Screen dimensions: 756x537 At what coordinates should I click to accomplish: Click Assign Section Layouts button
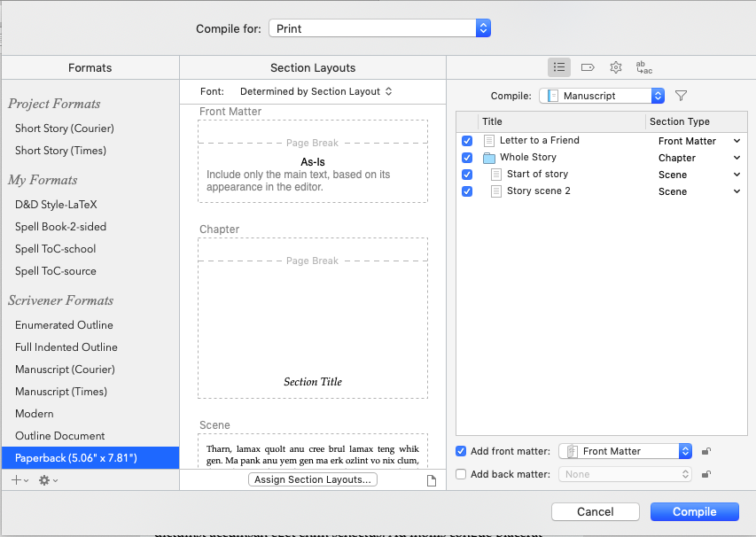313,479
